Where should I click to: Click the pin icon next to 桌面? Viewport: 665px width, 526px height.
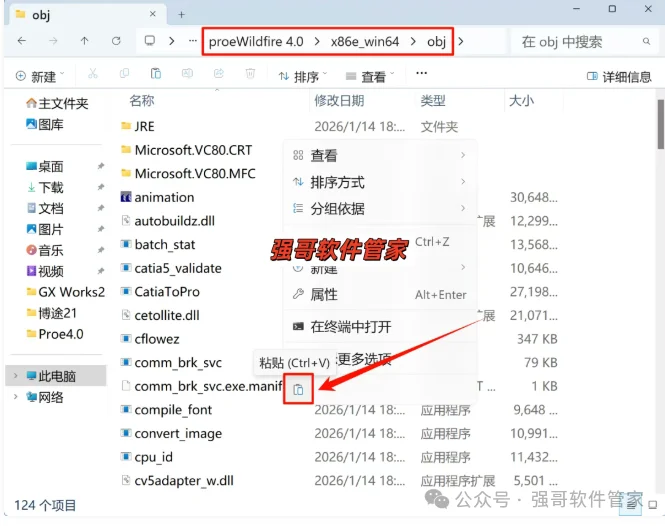pyautogui.click(x=101, y=166)
